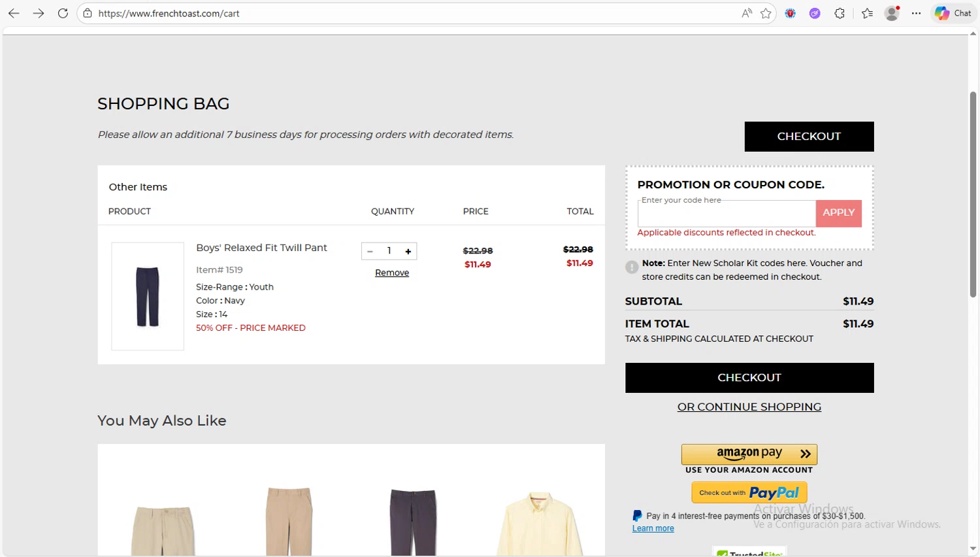Decrease pant quantity with minus button
This screenshot has height=557, width=980.
click(x=370, y=251)
